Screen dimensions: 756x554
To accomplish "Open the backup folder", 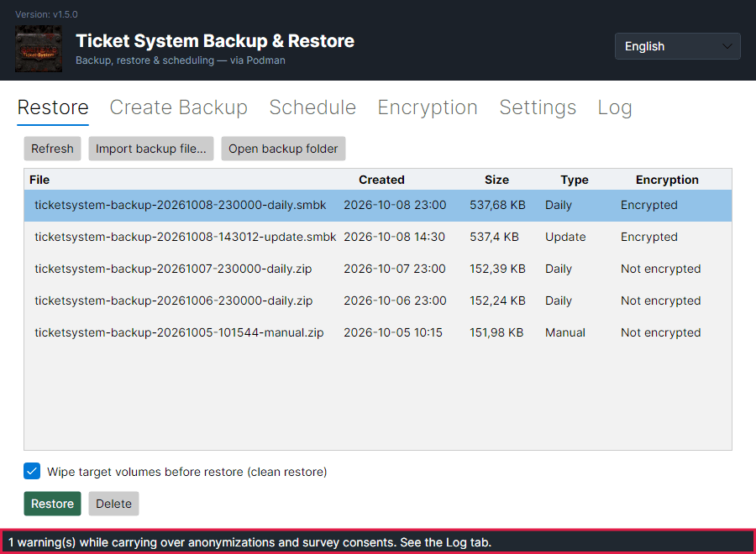I will click(x=283, y=149).
